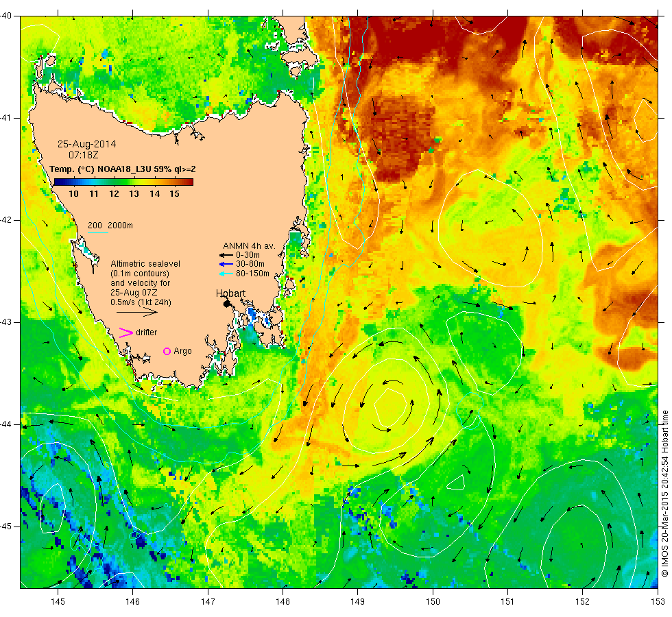Click the '25-Aug 07Z' caption line
This screenshot has height=617, width=672.
[134, 293]
